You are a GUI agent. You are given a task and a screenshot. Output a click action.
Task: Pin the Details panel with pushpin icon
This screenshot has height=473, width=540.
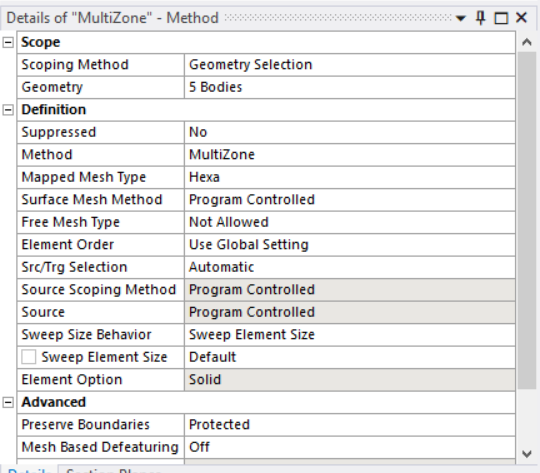point(480,18)
